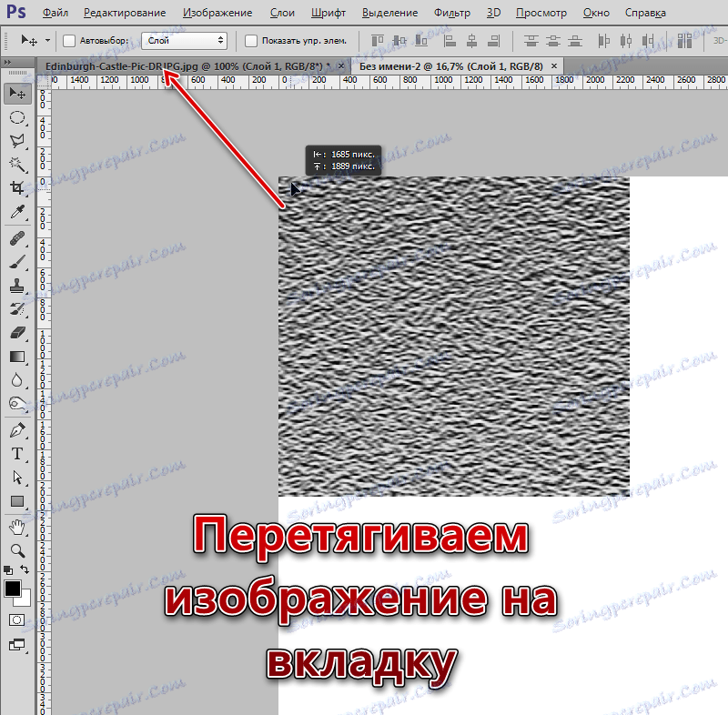Open the Шрифт menu

pos(329,13)
